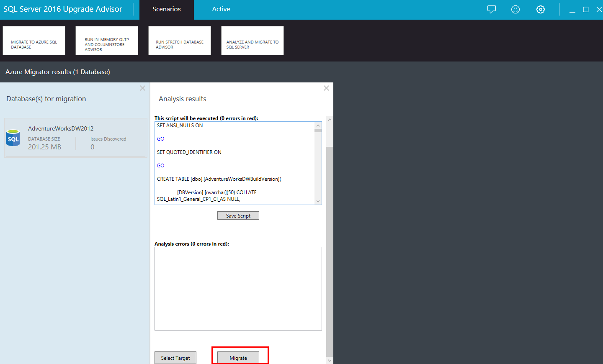Launch Run In-Memory OLTP and Columnstore Advisor

coord(107,41)
